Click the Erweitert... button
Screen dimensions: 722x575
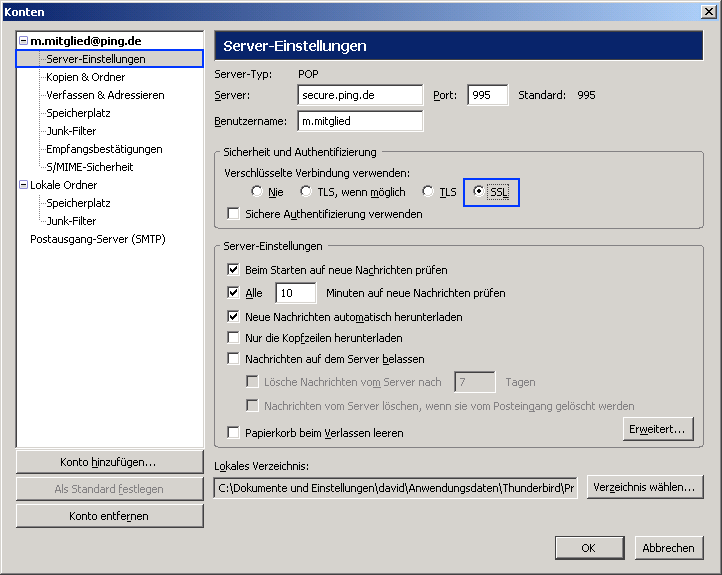pos(656,429)
